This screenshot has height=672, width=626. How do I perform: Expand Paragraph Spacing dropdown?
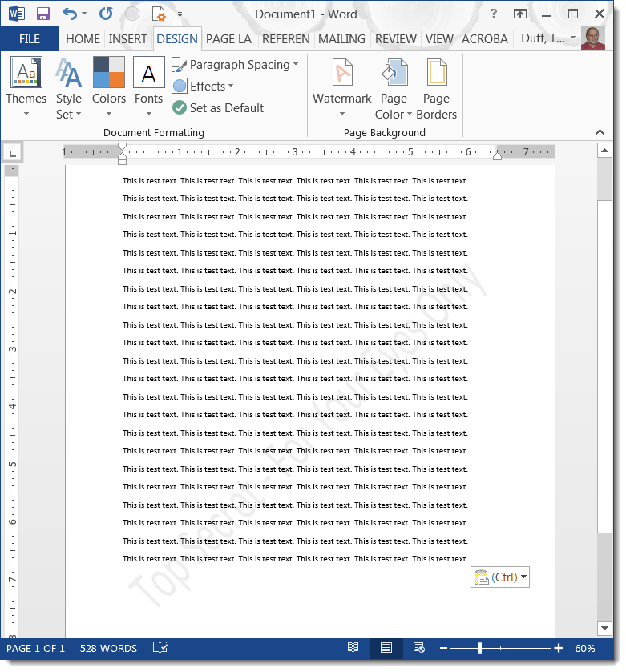click(x=236, y=65)
